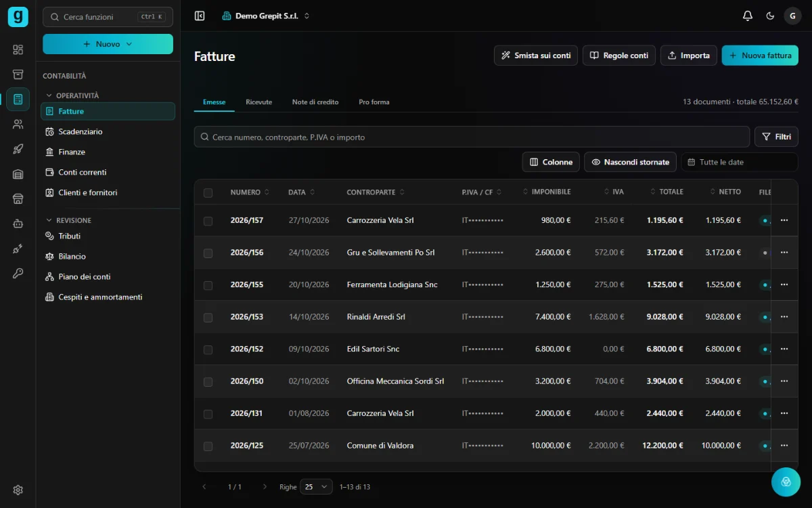Viewport: 812px width, 508px height.
Task: Open the key icon in the rail
Action: [18, 273]
